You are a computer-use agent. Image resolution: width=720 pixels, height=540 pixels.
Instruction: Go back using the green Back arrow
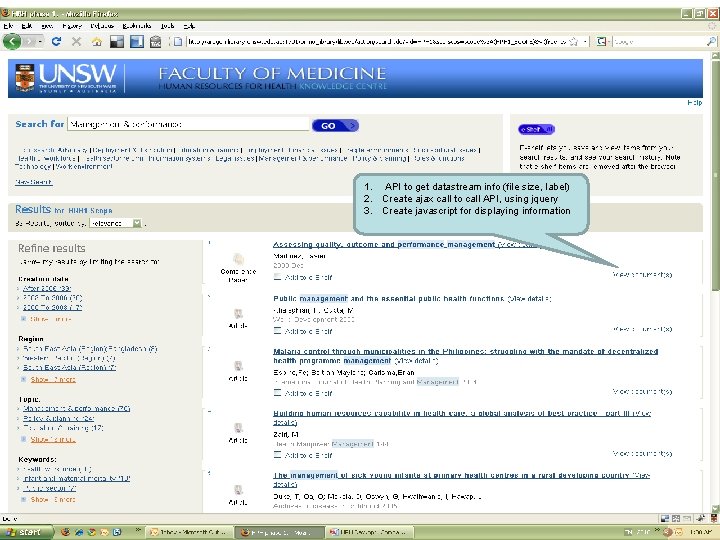pyautogui.click(x=11, y=42)
